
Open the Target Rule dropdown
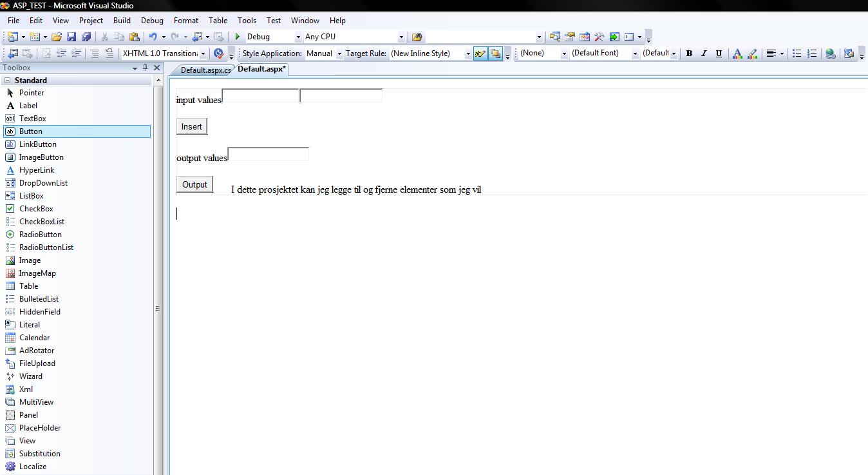pyautogui.click(x=468, y=53)
